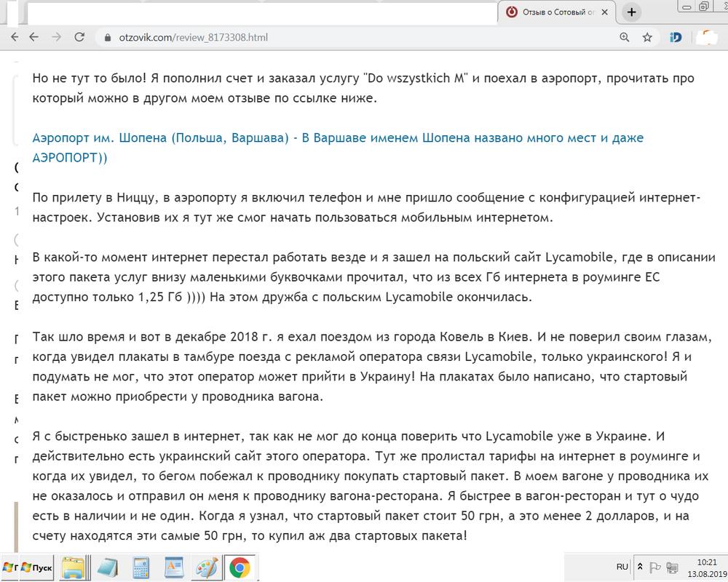Switch to the Отзыв о Сотовый tab
Screen dimensions: 728x582
(557, 12)
